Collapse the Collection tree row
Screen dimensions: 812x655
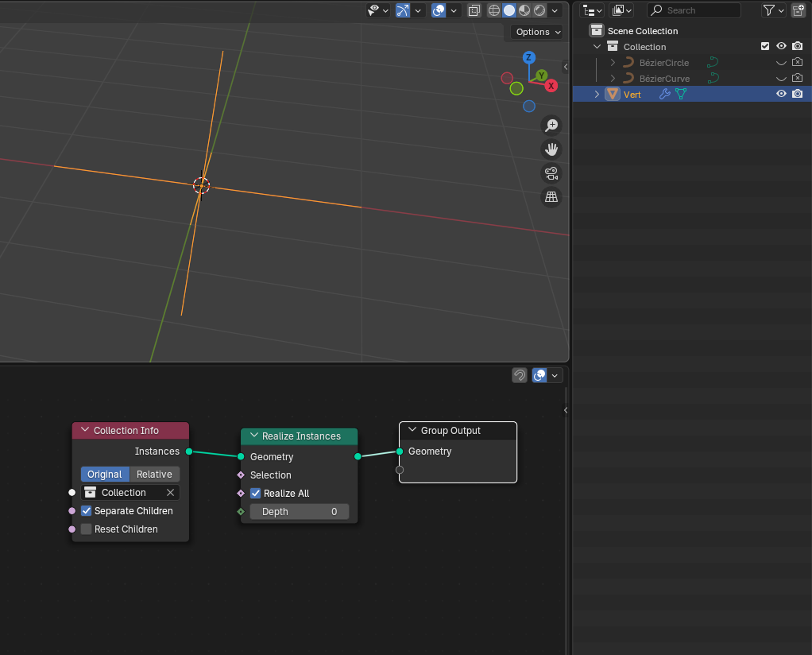[597, 46]
